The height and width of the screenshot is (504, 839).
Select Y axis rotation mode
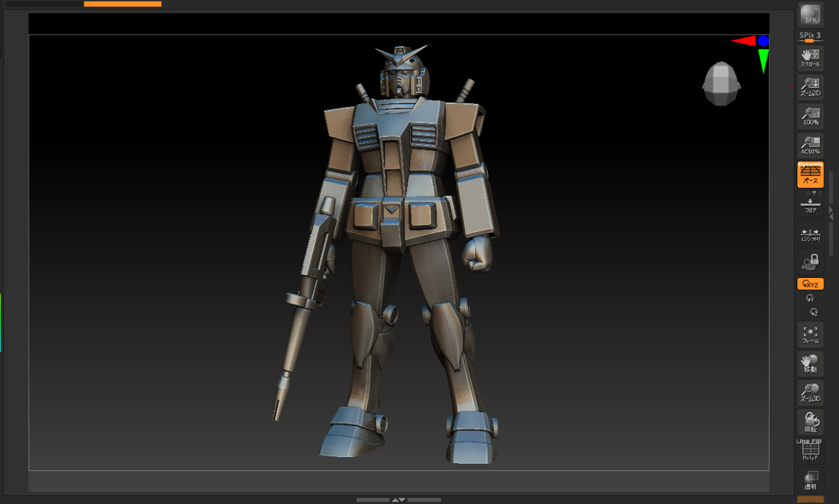click(x=810, y=299)
